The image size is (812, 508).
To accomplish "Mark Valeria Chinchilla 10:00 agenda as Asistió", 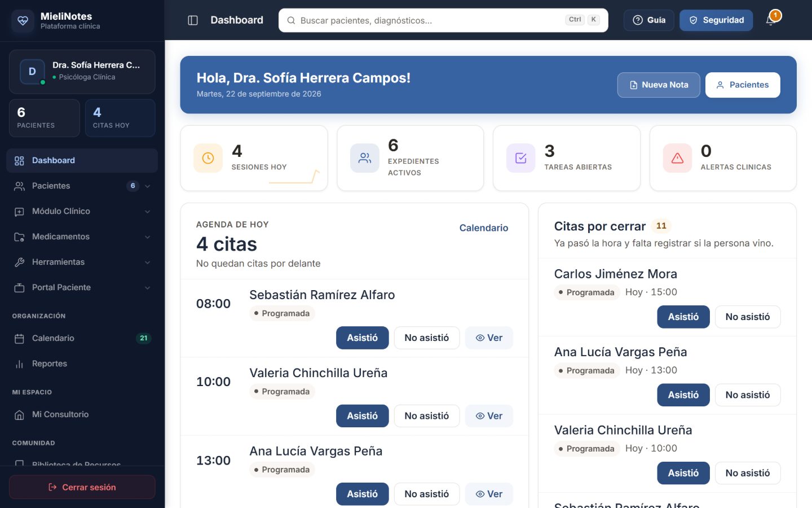I will click(363, 416).
